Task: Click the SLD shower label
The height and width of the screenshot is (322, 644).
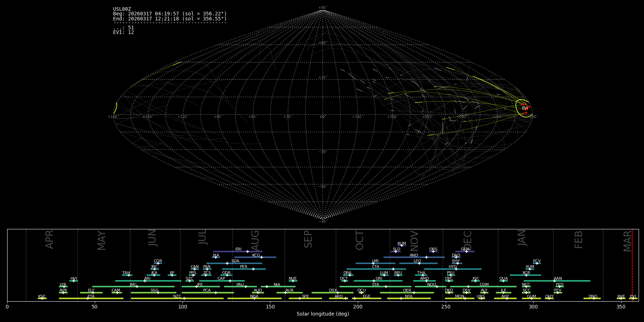Action: pos(396,249)
